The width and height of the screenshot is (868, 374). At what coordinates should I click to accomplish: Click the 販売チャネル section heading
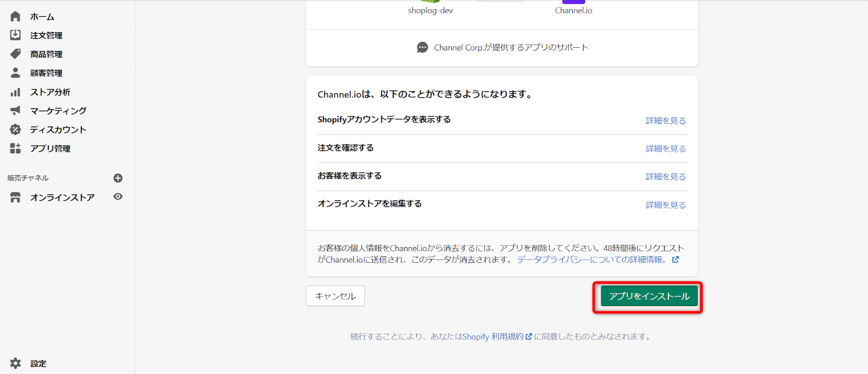tap(28, 178)
